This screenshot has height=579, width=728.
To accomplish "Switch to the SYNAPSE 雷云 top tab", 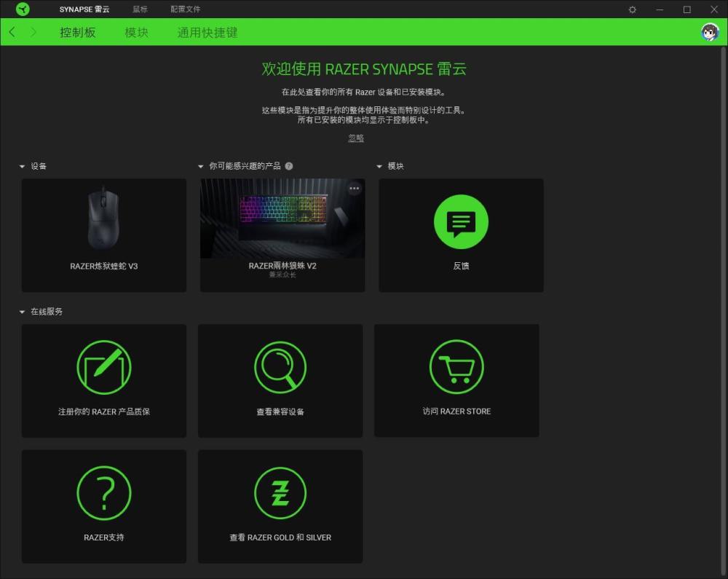I will pos(84,9).
